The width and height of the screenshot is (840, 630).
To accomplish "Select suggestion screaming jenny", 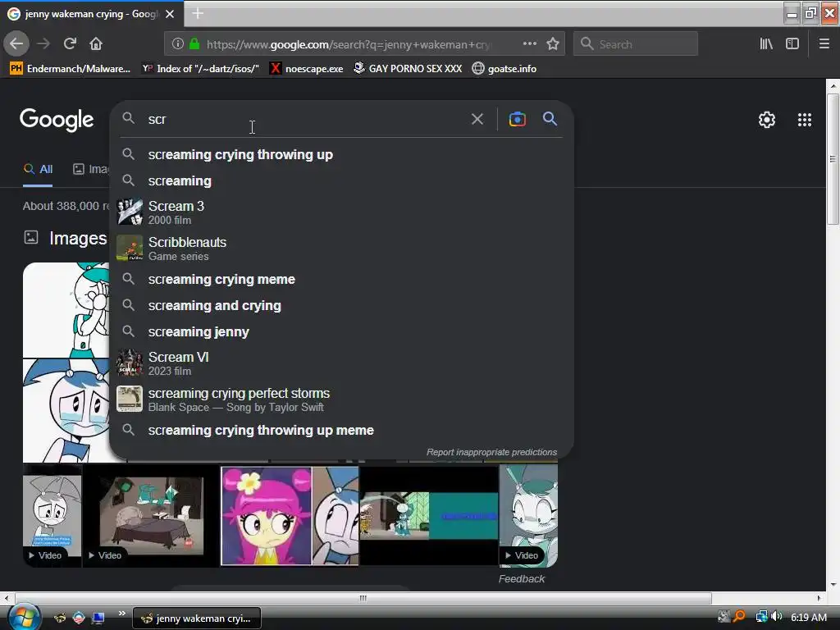I will click(x=341, y=331).
